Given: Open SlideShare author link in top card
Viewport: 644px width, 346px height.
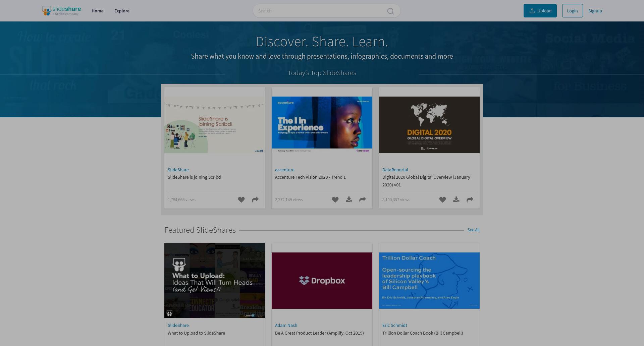Looking at the screenshot, I should click(178, 170).
